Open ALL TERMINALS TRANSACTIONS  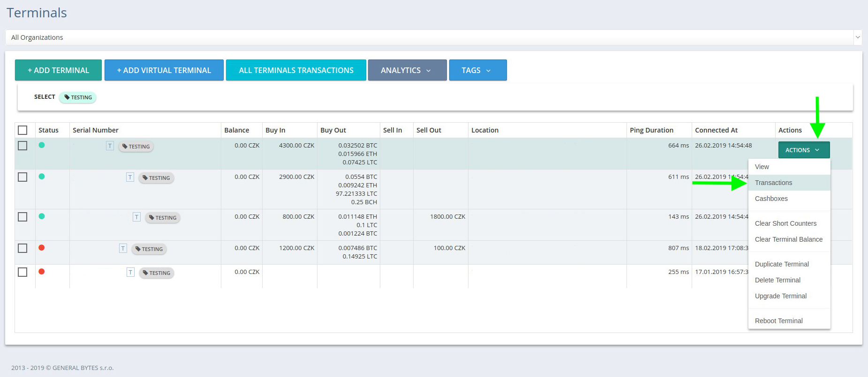(x=296, y=70)
